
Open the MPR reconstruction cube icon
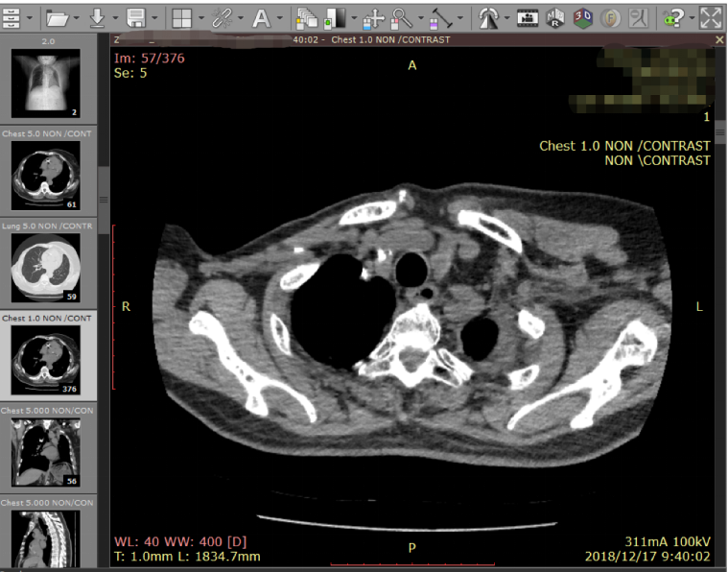point(555,18)
